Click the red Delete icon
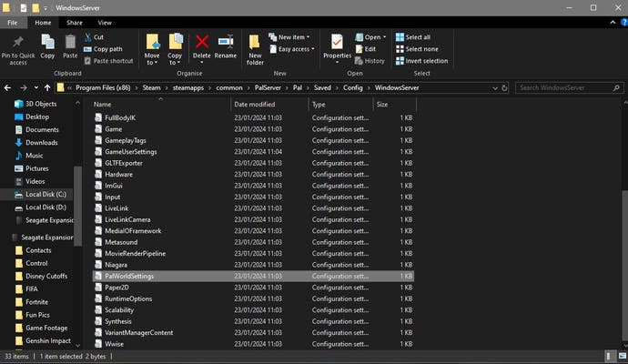 coord(202,42)
